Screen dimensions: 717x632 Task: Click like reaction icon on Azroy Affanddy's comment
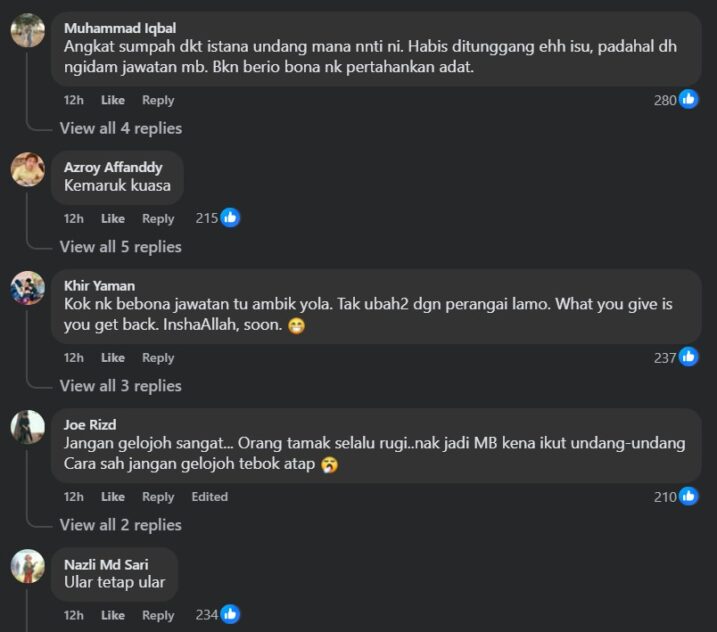point(230,218)
